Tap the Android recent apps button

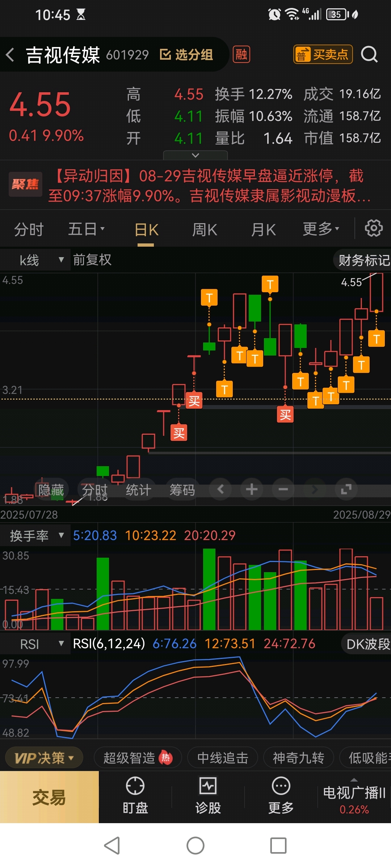click(278, 846)
